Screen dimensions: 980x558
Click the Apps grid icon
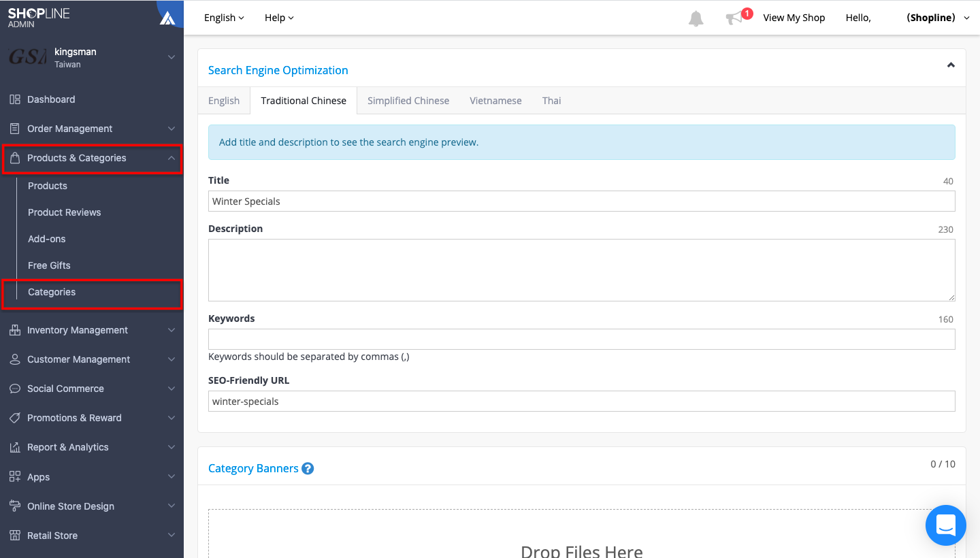tap(15, 477)
